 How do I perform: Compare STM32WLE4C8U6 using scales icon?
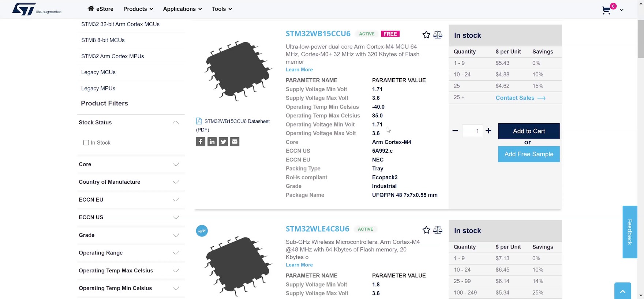438,230
